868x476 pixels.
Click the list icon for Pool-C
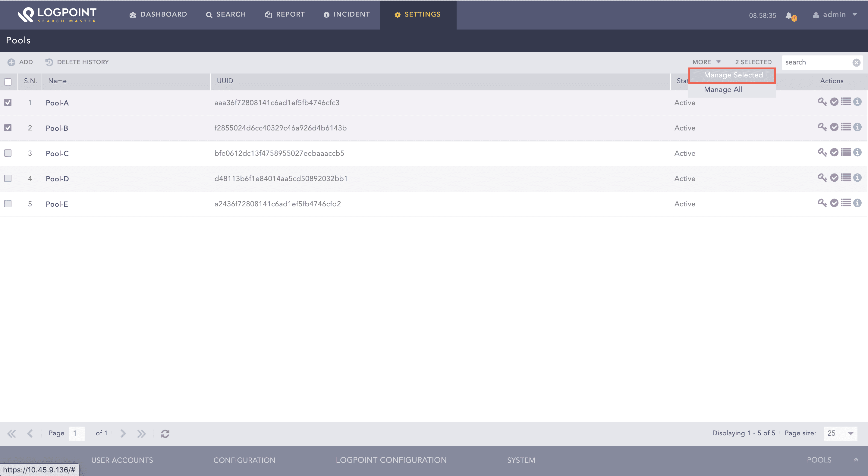pyautogui.click(x=846, y=152)
